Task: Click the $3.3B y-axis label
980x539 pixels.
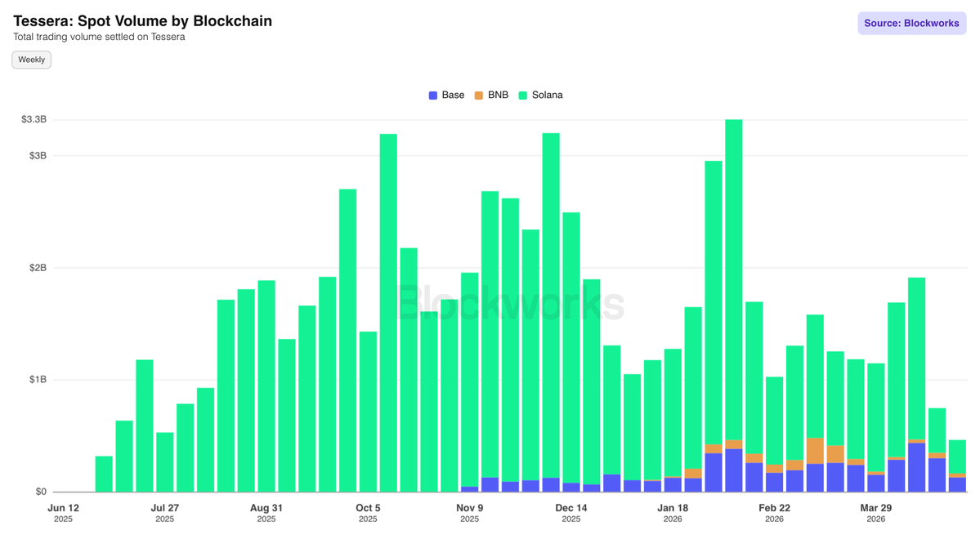Action: [34, 119]
